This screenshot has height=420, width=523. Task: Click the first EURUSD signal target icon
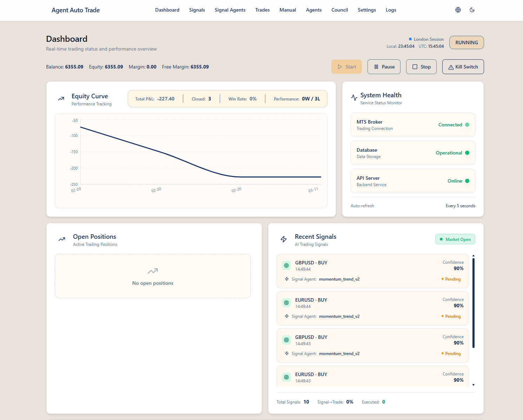click(x=286, y=303)
